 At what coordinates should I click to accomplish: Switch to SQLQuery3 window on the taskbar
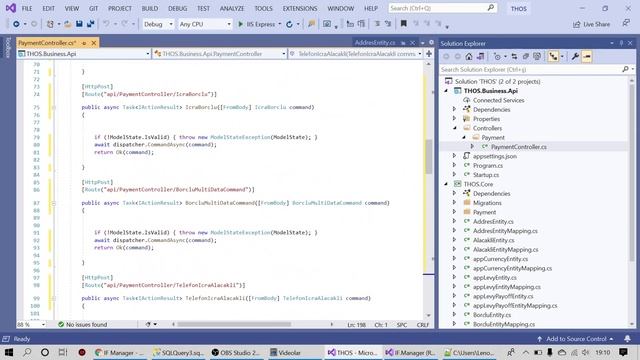click(x=178, y=353)
